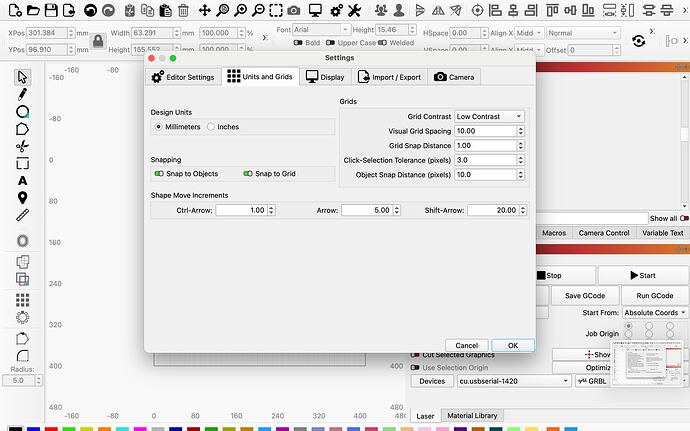Open the Material Library tab
The image size is (690, 431).
tap(473, 415)
